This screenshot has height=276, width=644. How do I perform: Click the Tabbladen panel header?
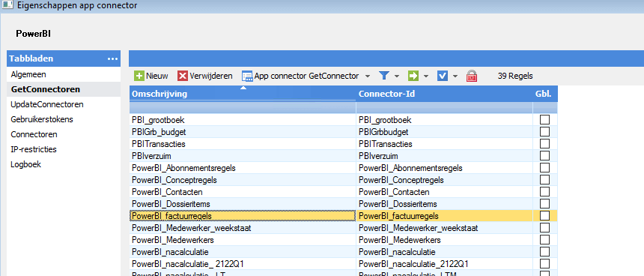click(x=64, y=58)
